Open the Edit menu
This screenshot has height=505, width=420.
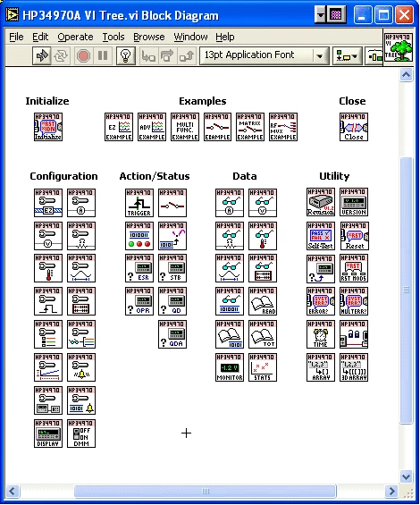pyautogui.click(x=40, y=37)
